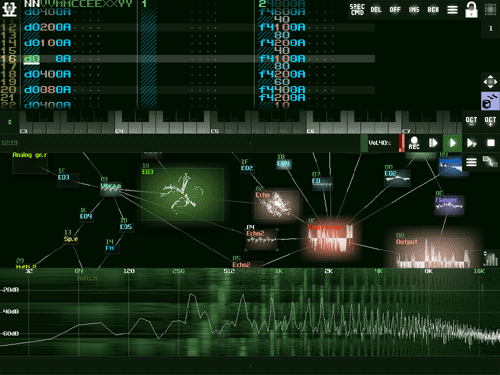Viewport: 500px width, 375px height.
Task: Toggle the pattern editor lock icon
Action: [x=471, y=10]
